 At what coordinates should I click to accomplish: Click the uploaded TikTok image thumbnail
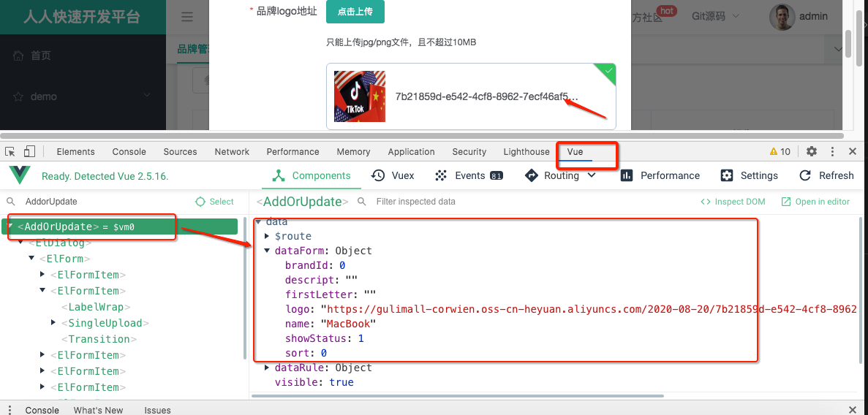click(359, 96)
